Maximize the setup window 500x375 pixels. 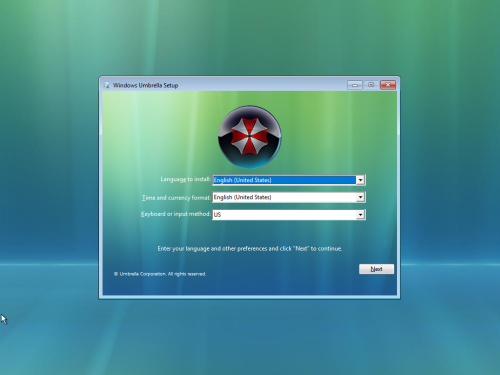(371, 85)
